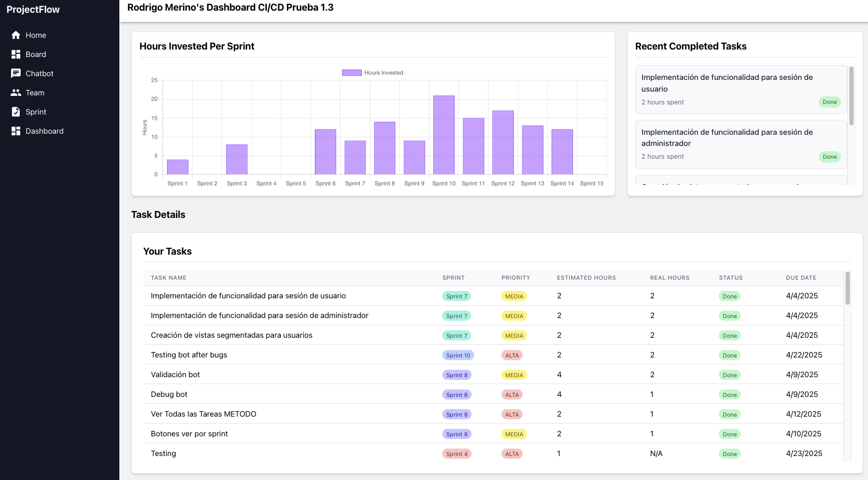Navigate to Home from the sidebar
Viewport: 868px width, 480px height.
(x=35, y=35)
